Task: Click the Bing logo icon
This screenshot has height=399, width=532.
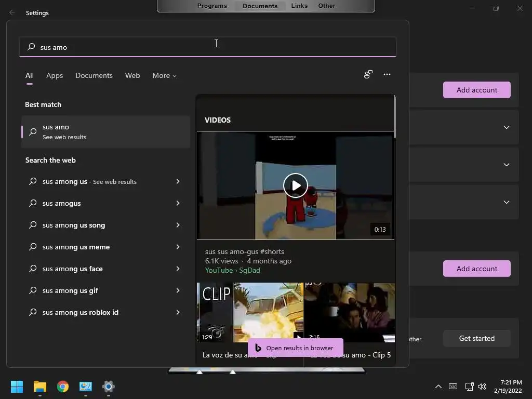Action: [x=258, y=348]
